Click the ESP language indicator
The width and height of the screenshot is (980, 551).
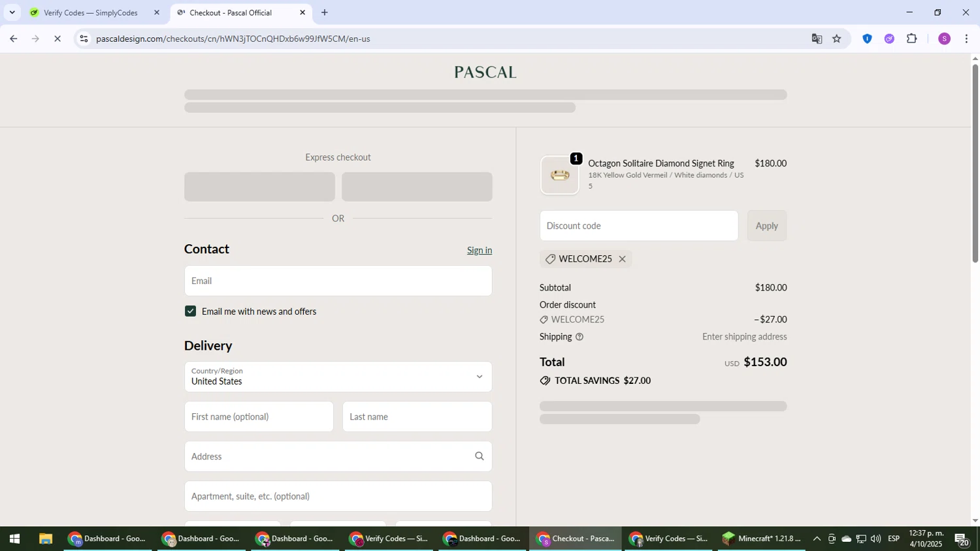894,539
